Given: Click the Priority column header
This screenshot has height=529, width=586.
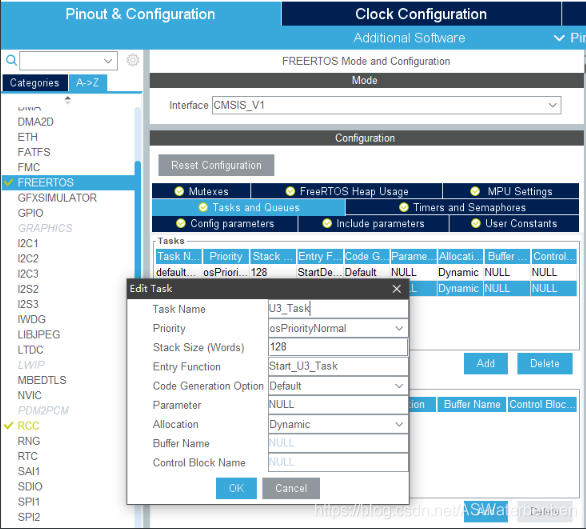Looking at the screenshot, I should point(226,256).
